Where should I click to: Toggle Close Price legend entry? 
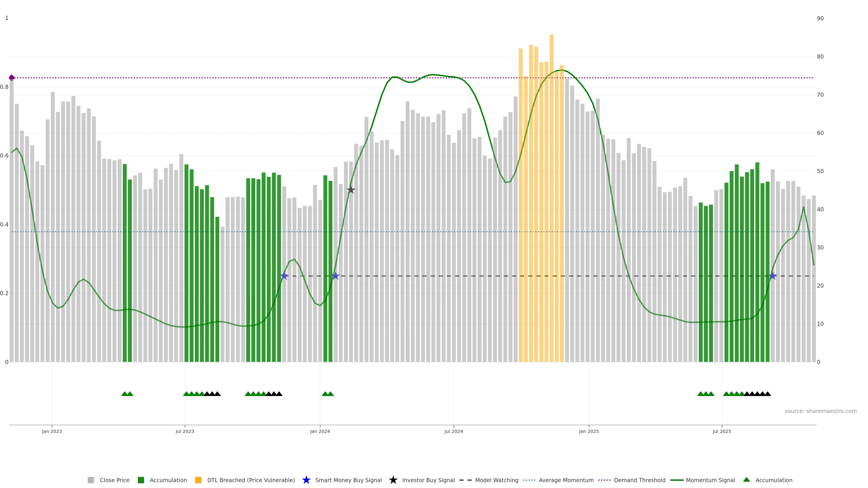point(114,480)
